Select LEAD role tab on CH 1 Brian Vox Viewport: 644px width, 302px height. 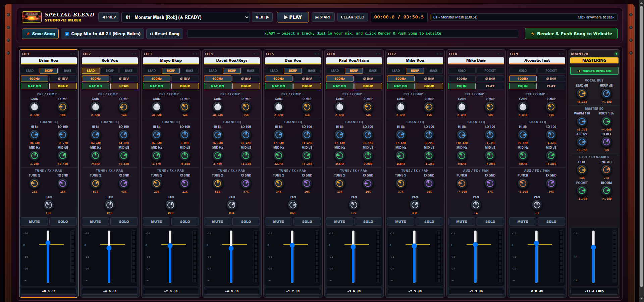pyautogui.click(x=30, y=71)
